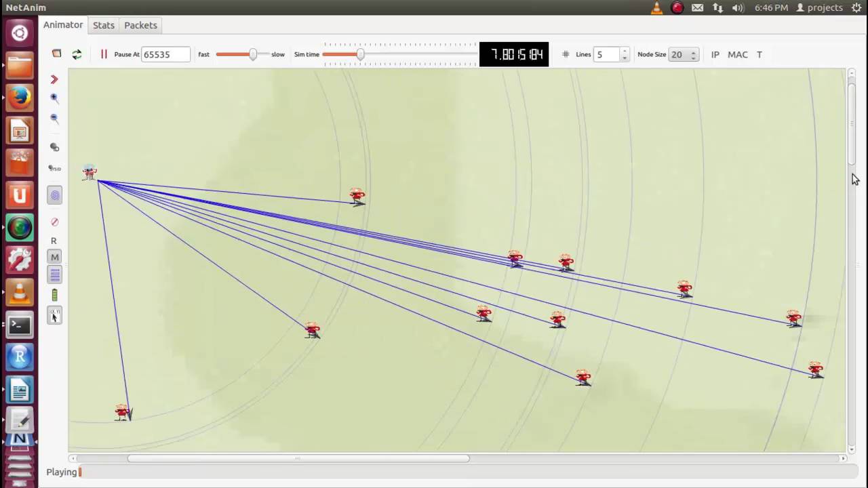Image resolution: width=868 pixels, height=488 pixels.
Task: Click the Lines value field
Action: [606, 54]
